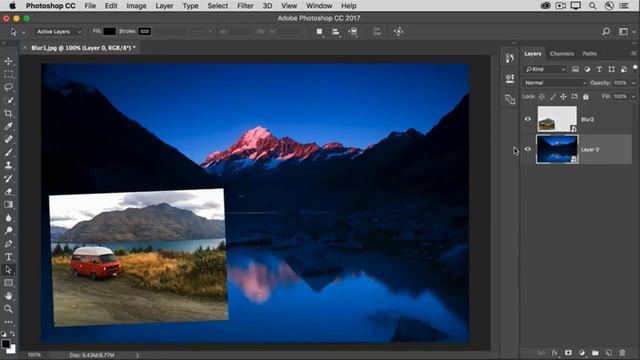Select the Path Selection tool
Viewport: 640px width, 360px height.
(x=9, y=270)
